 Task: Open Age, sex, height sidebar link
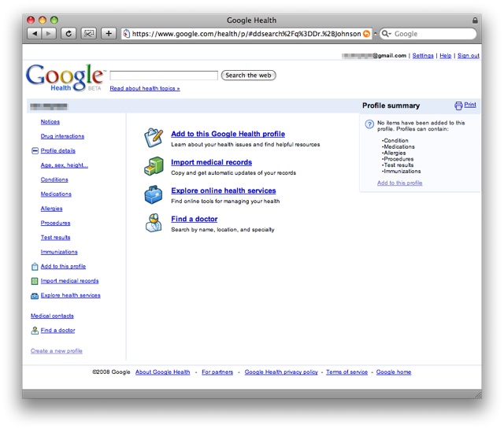point(65,165)
